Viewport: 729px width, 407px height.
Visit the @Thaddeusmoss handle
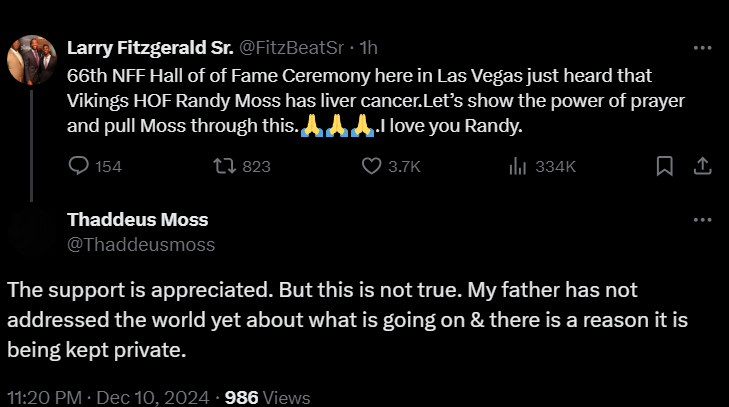pos(140,244)
